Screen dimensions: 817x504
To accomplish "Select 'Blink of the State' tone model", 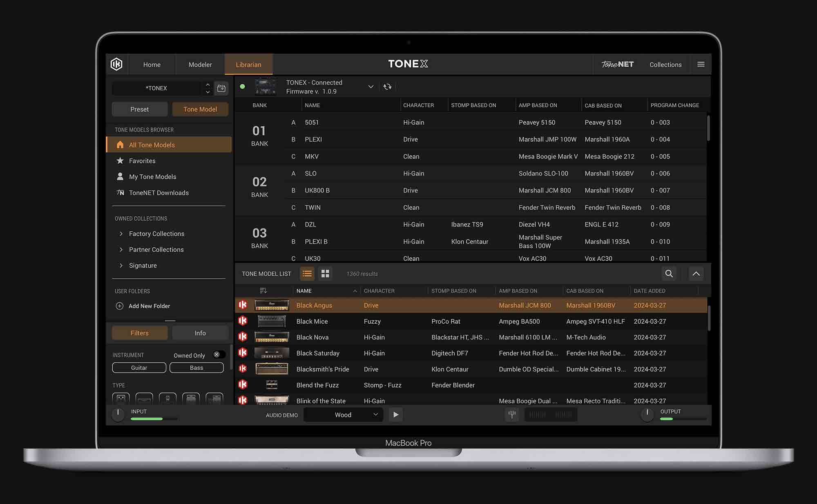I will coord(471,400).
